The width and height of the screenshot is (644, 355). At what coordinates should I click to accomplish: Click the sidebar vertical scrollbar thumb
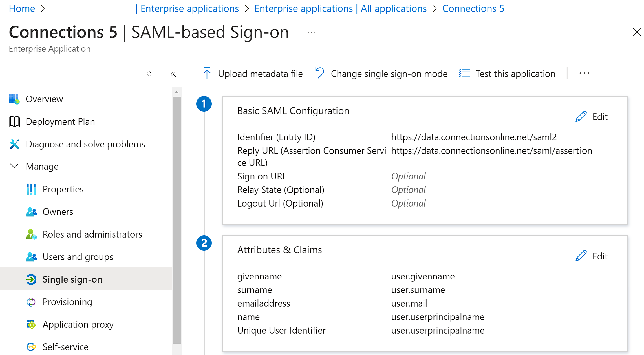(177, 220)
